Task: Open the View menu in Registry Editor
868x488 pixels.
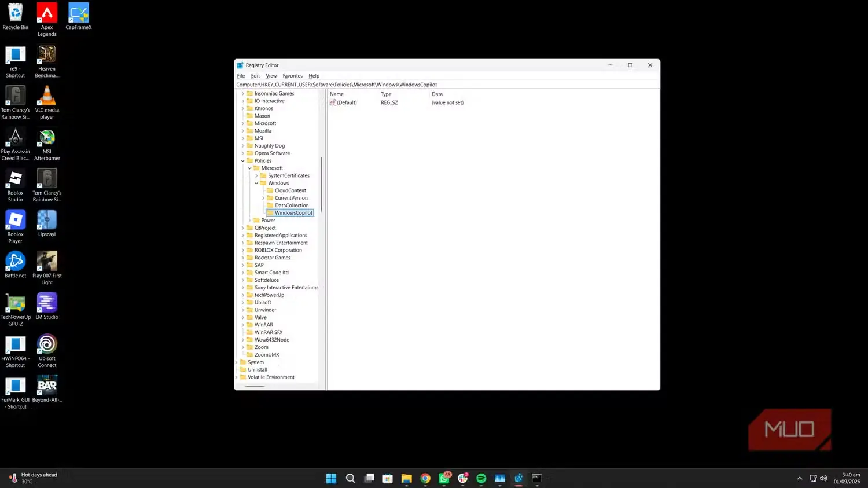Action: coord(271,76)
